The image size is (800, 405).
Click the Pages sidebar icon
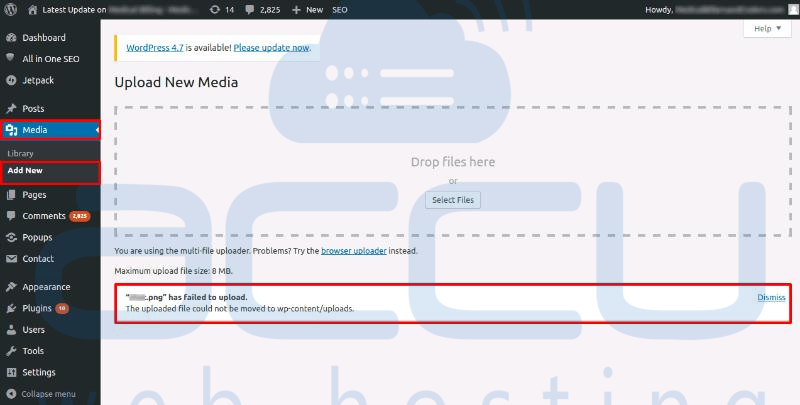(11, 195)
